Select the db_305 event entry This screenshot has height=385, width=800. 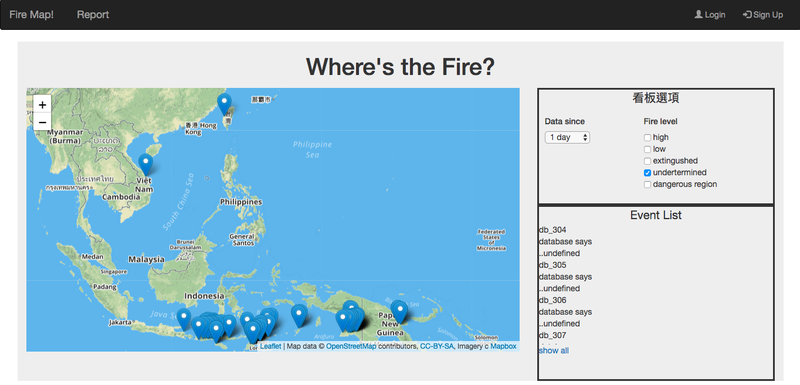553,265
